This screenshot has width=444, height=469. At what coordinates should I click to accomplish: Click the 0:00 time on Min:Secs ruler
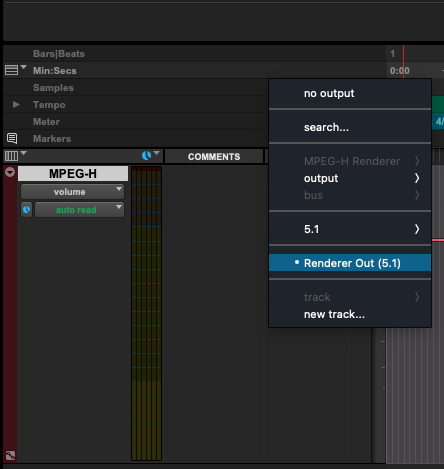pos(400,71)
